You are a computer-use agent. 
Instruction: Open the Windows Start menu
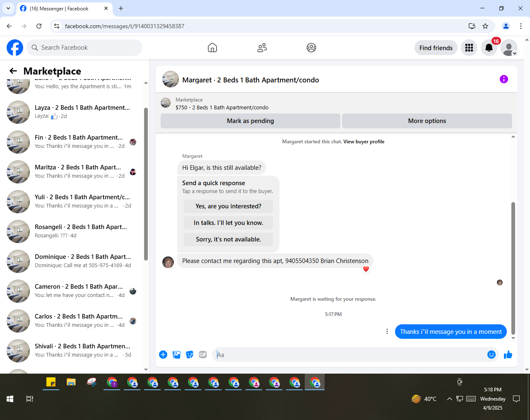[10, 399]
